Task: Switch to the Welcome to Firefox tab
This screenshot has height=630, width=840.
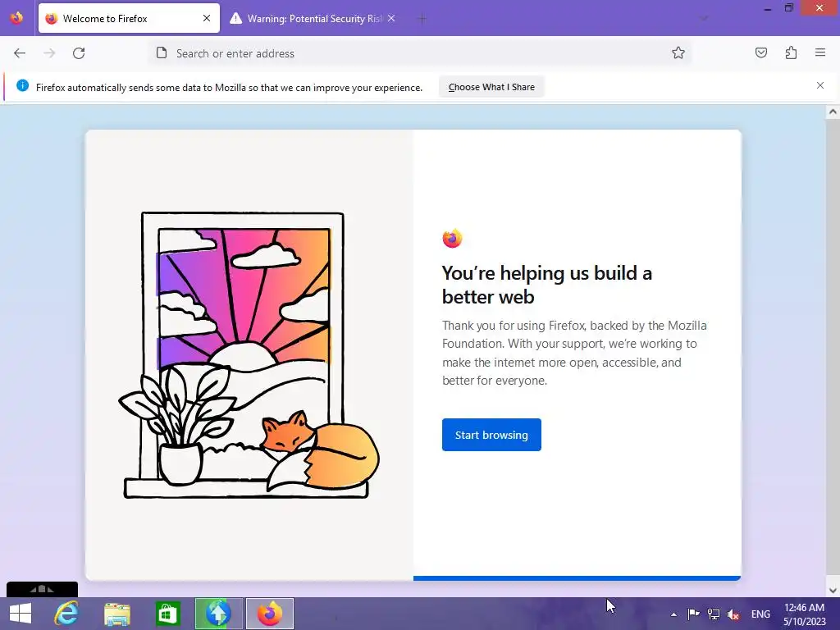Action: point(129,18)
